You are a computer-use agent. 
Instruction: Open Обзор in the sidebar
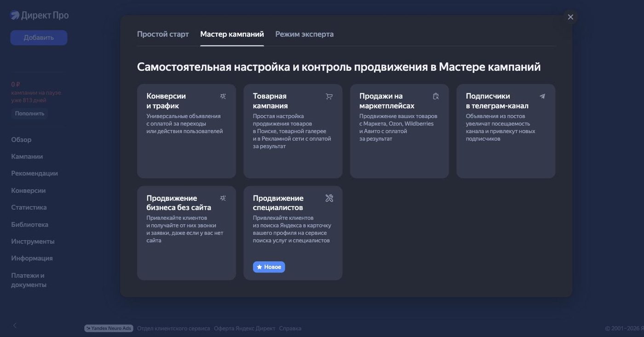coord(22,139)
